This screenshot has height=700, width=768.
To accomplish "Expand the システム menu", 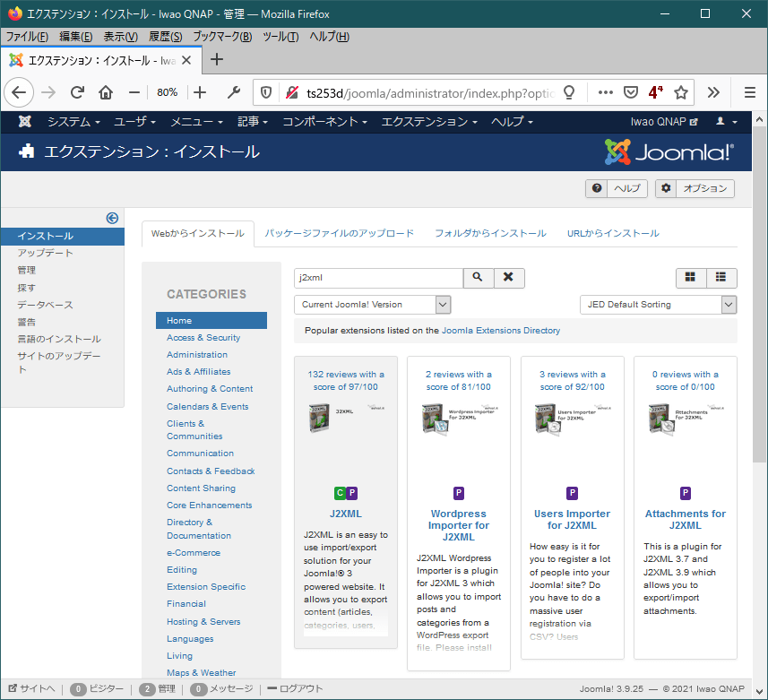I will 73,122.
